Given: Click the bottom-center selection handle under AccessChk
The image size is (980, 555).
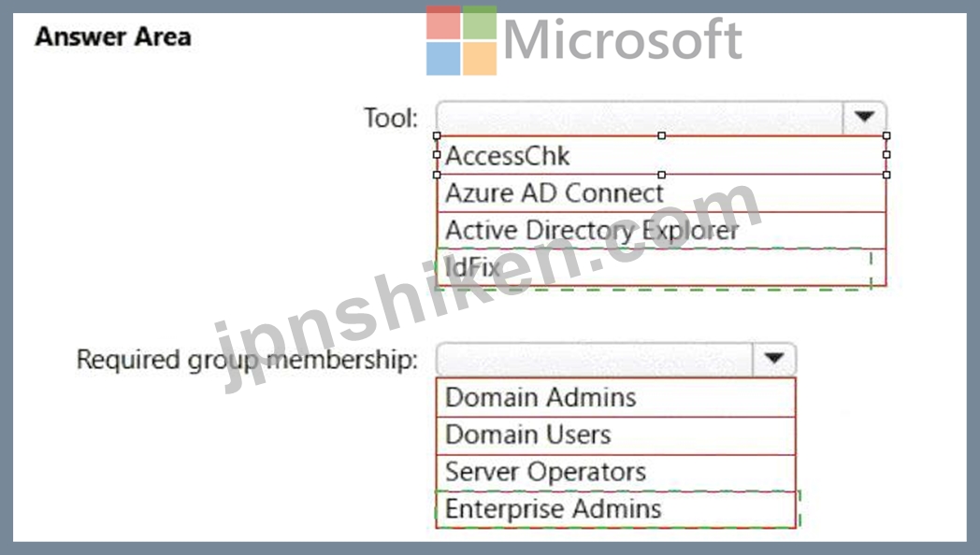Looking at the screenshot, I should pyautogui.click(x=661, y=175).
